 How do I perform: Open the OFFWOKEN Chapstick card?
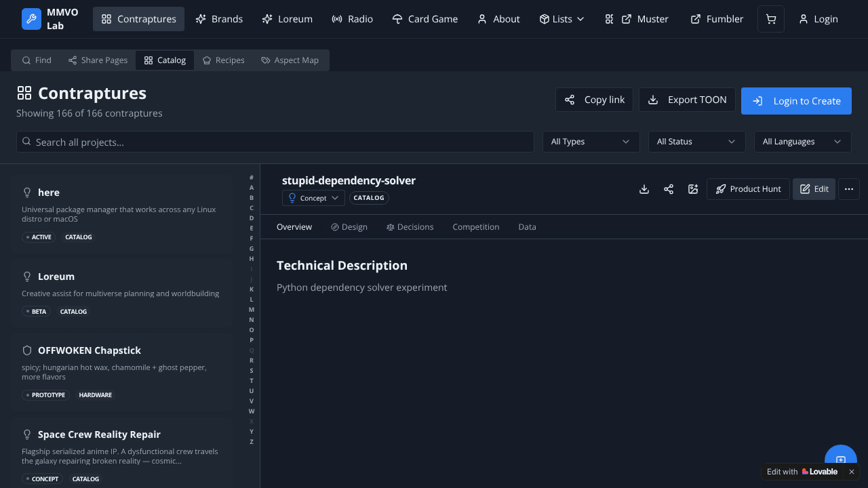[121, 372]
